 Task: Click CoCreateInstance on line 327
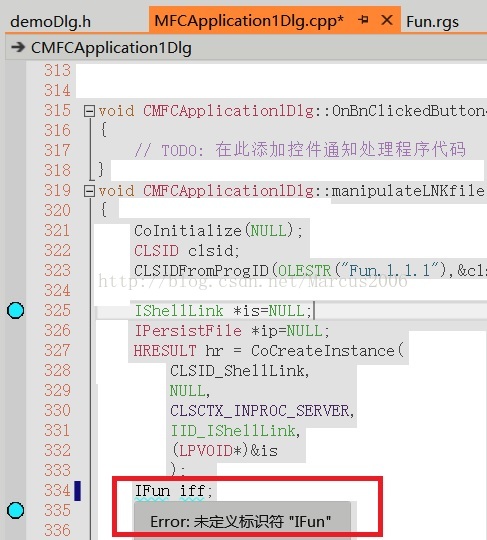322,351
